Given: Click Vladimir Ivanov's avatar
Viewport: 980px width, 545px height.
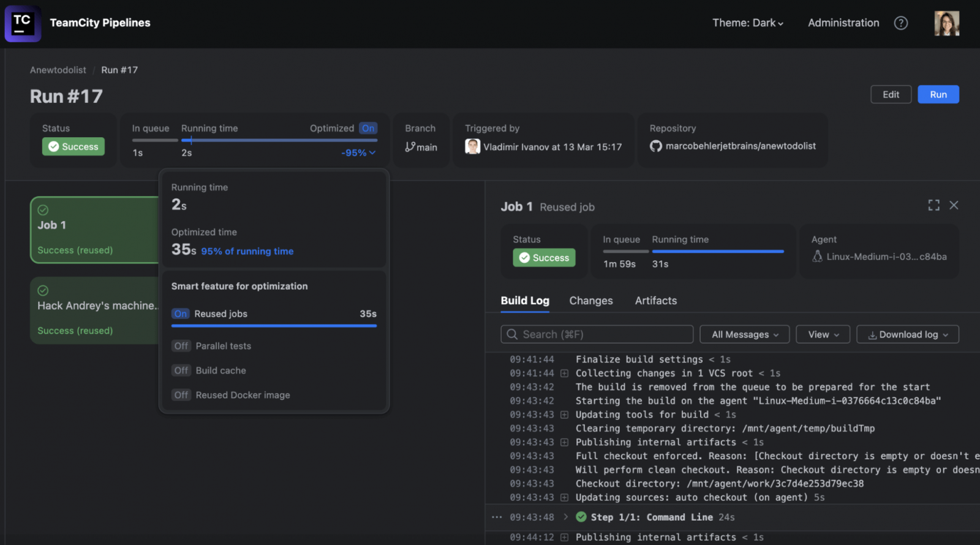Looking at the screenshot, I should click(472, 146).
